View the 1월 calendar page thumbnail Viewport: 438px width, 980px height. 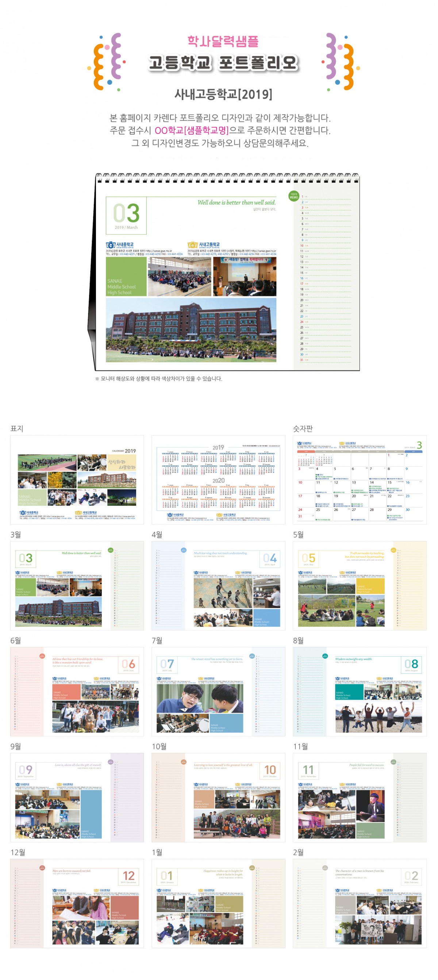218,903
